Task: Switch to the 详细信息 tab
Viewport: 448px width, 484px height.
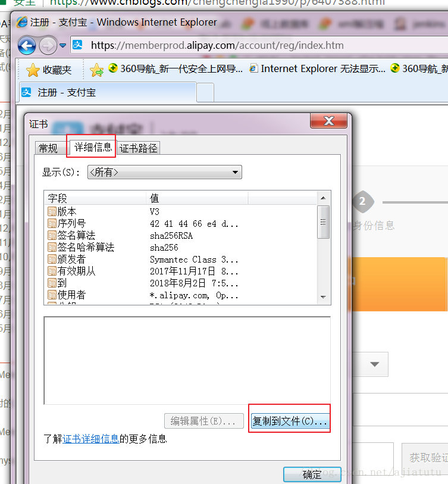Action: coord(93,147)
